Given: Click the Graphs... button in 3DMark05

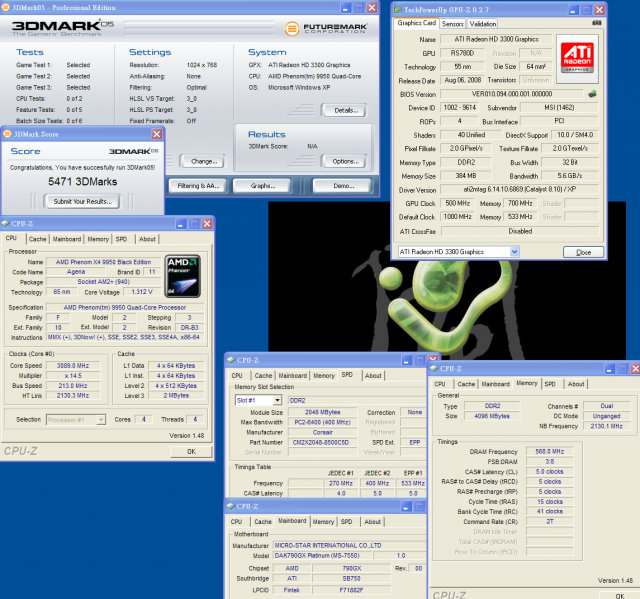Looking at the screenshot, I should (262, 186).
